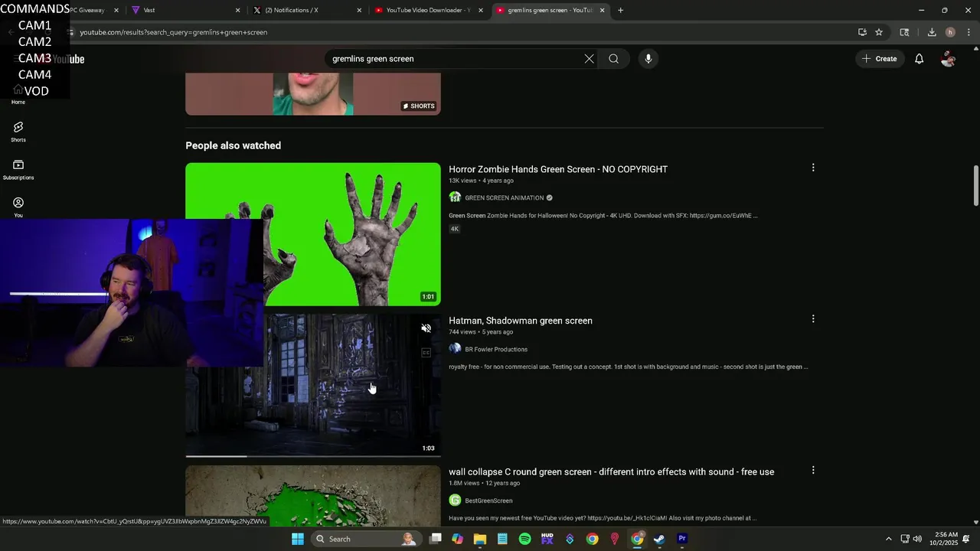This screenshot has height=551, width=980.
Task: Click the YouTube search input field
Action: coord(456,59)
